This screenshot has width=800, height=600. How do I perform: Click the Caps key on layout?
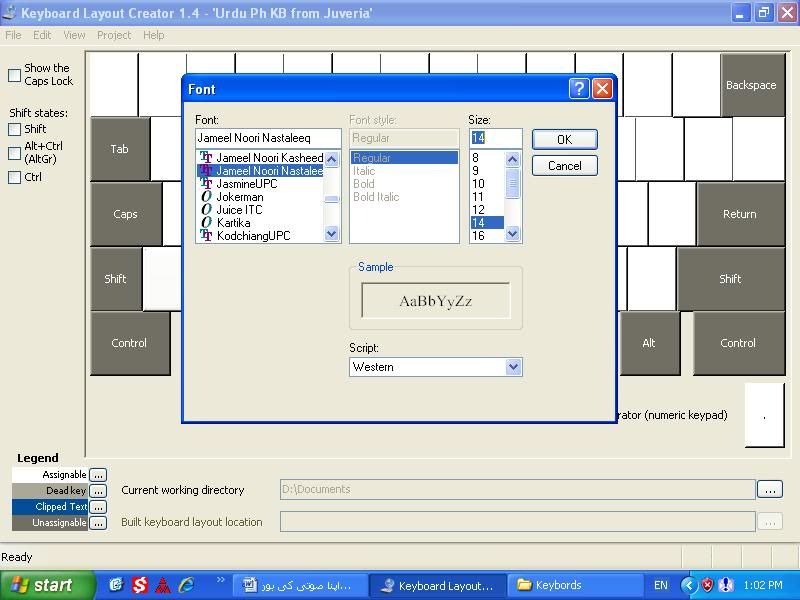[126, 214]
